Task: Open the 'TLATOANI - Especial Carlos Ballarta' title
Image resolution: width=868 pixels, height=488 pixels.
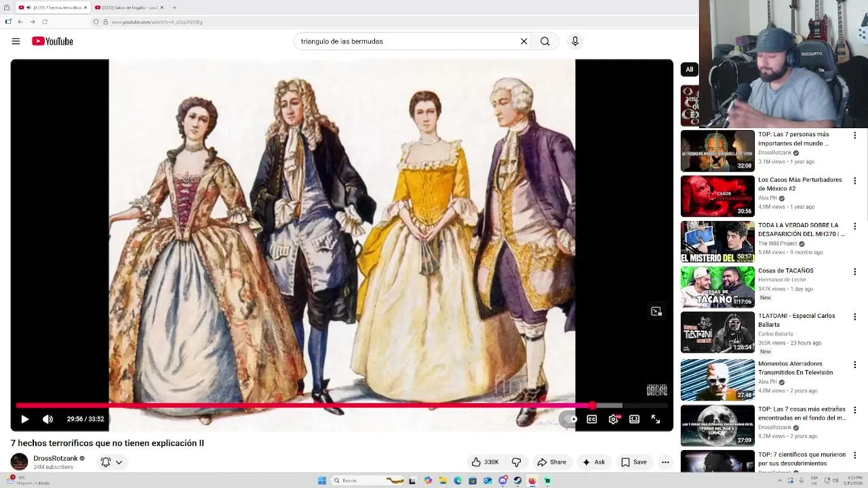Action: click(796, 320)
